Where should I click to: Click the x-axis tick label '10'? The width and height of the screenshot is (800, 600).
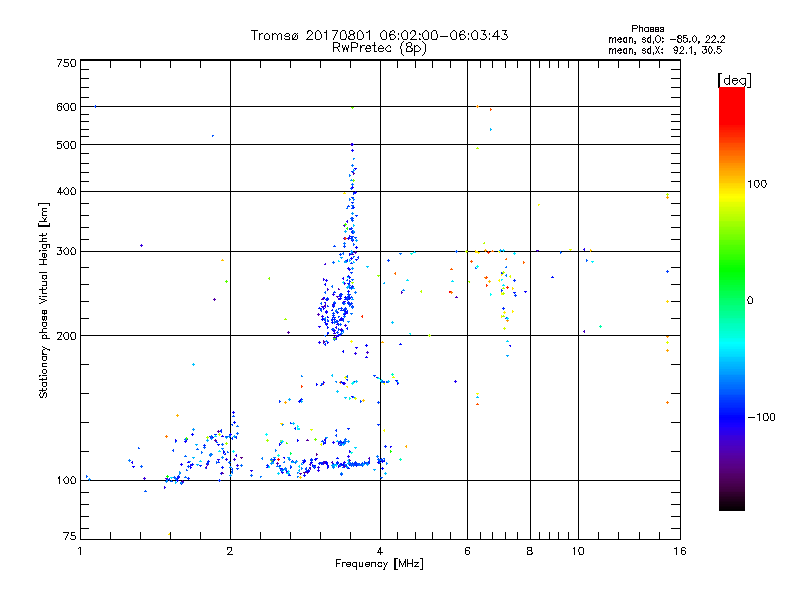click(578, 551)
